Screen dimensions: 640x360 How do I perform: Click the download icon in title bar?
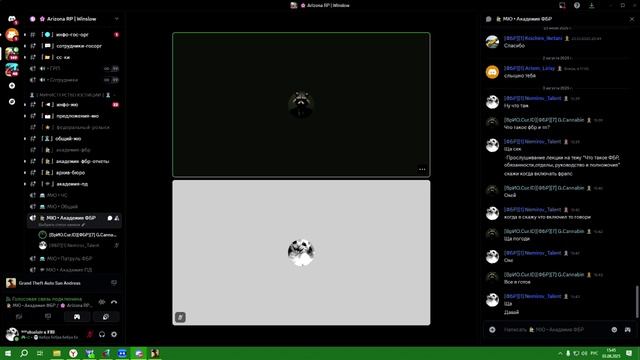click(591, 5)
